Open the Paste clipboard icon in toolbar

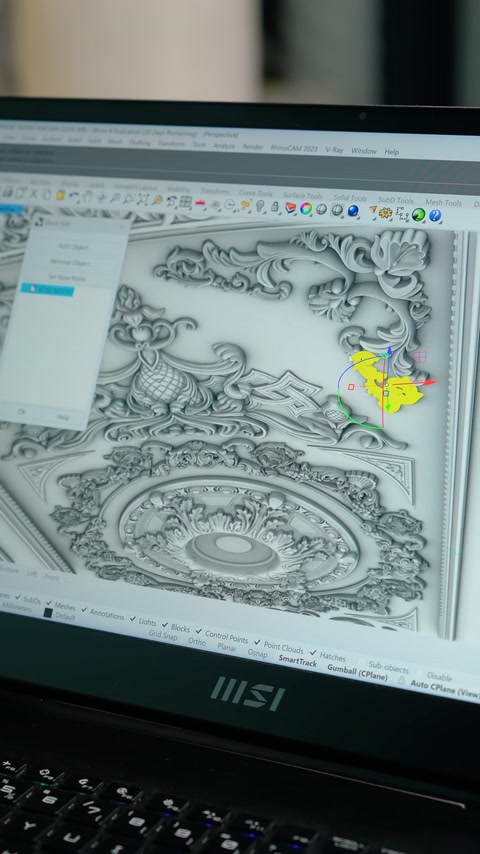60,195
